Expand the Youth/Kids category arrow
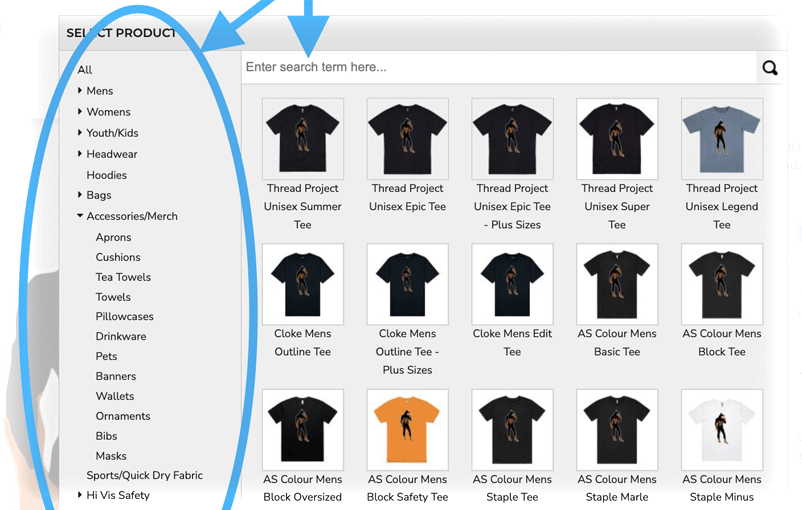 coord(80,132)
